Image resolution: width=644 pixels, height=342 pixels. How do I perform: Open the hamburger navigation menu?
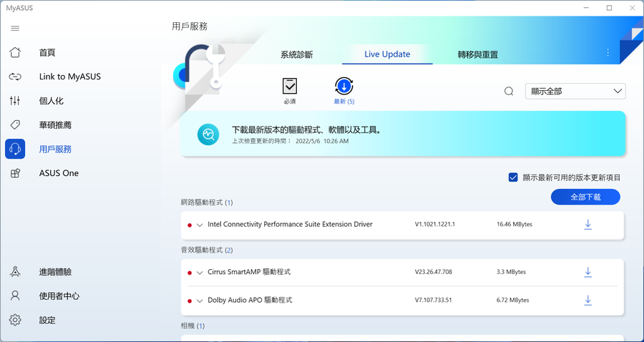(x=15, y=29)
